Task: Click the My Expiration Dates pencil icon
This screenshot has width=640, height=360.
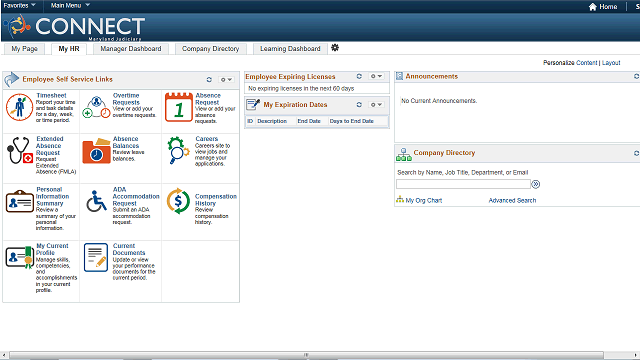Action: [253, 105]
